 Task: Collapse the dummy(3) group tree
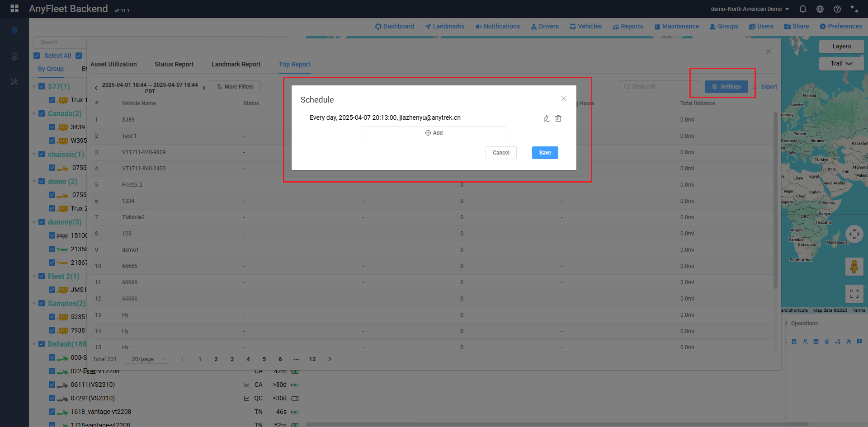click(x=34, y=222)
